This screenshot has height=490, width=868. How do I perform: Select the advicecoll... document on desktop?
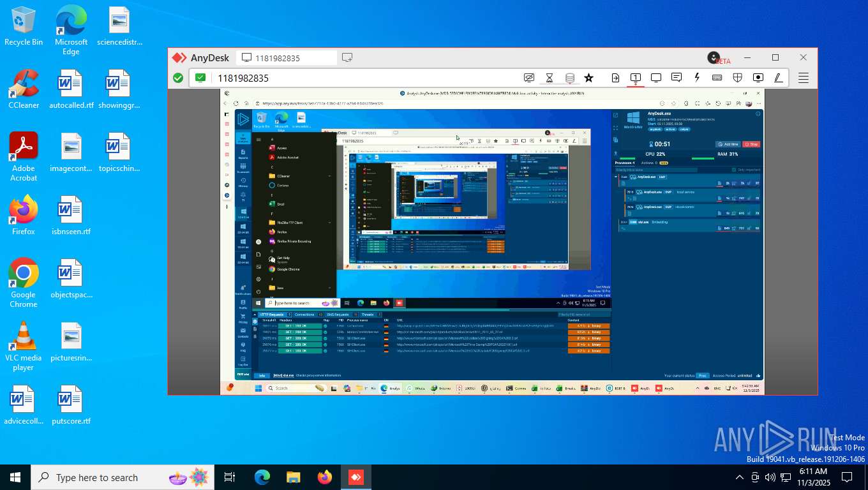[24, 405]
